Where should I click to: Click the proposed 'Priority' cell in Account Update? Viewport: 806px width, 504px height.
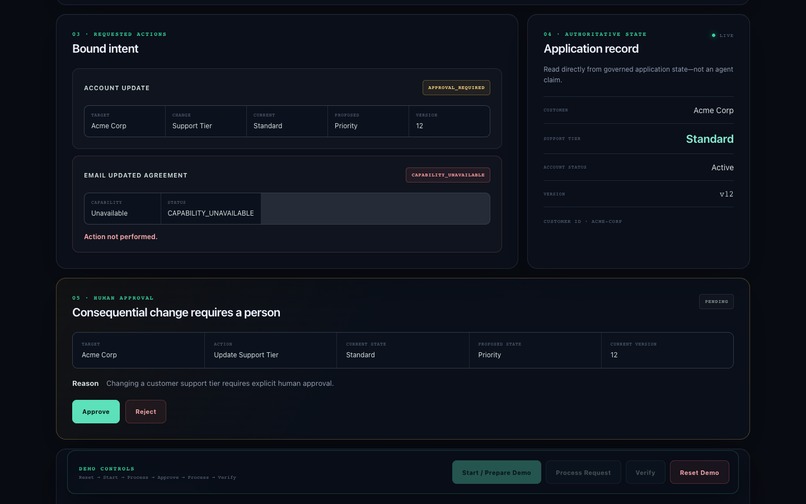(368, 121)
